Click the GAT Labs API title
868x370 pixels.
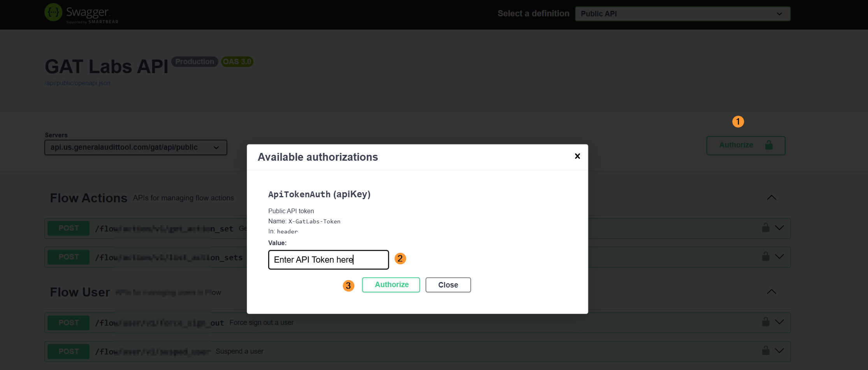point(107,67)
